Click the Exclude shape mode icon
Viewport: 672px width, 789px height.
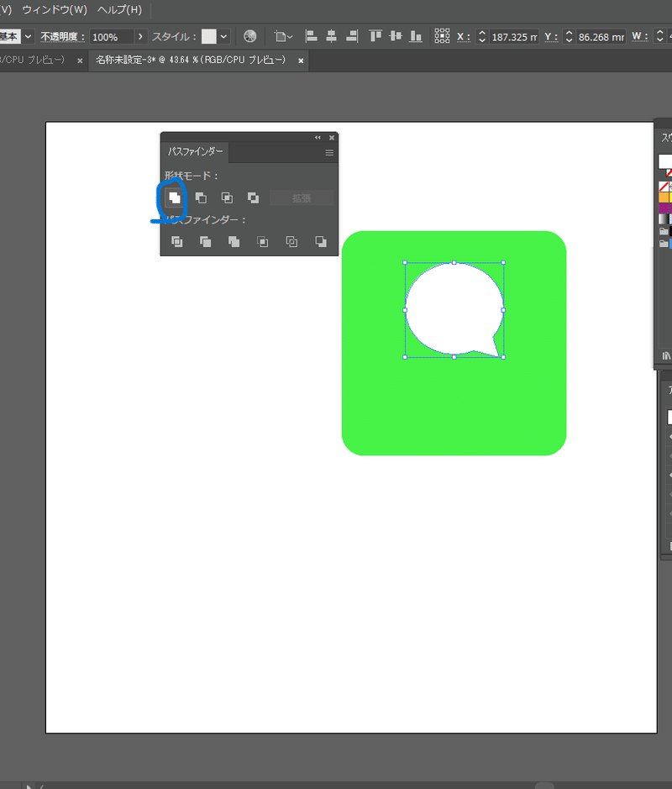pos(253,197)
